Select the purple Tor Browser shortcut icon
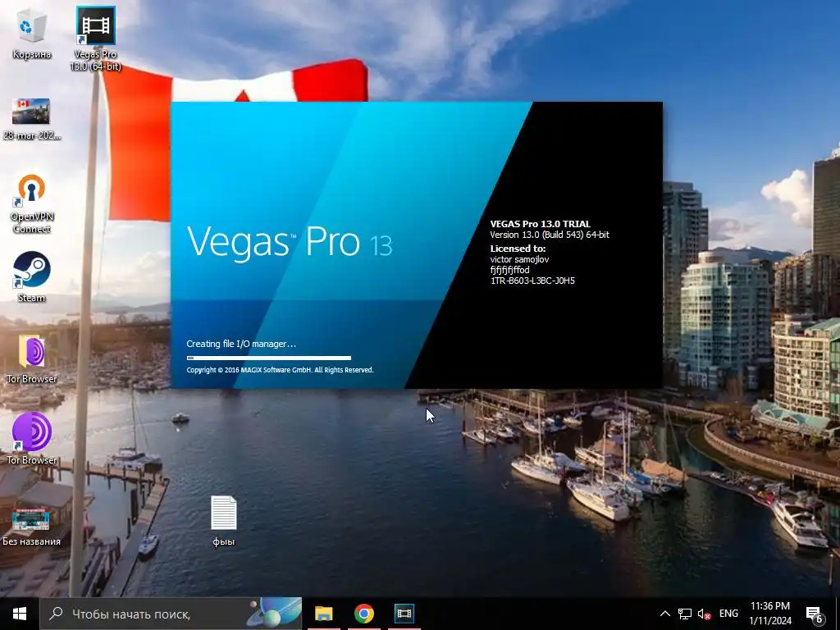Screen dimensions: 840x630 [x=32, y=438]
